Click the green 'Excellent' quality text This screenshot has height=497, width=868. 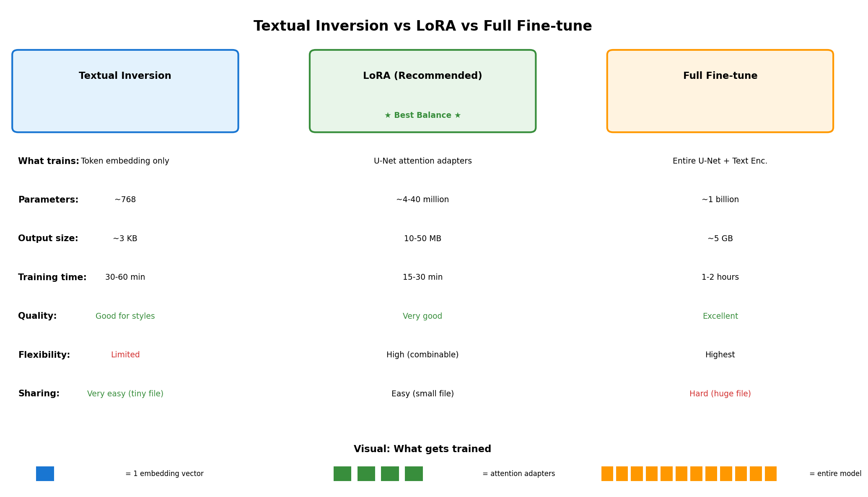point(720,316)
